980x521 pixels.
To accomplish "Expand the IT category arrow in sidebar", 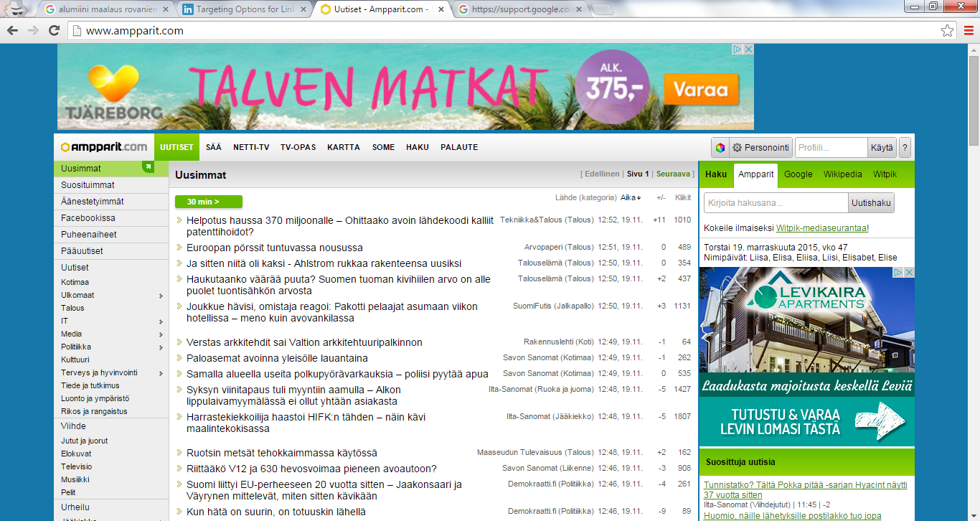I will pyautogui.click(x=161, y=321).
